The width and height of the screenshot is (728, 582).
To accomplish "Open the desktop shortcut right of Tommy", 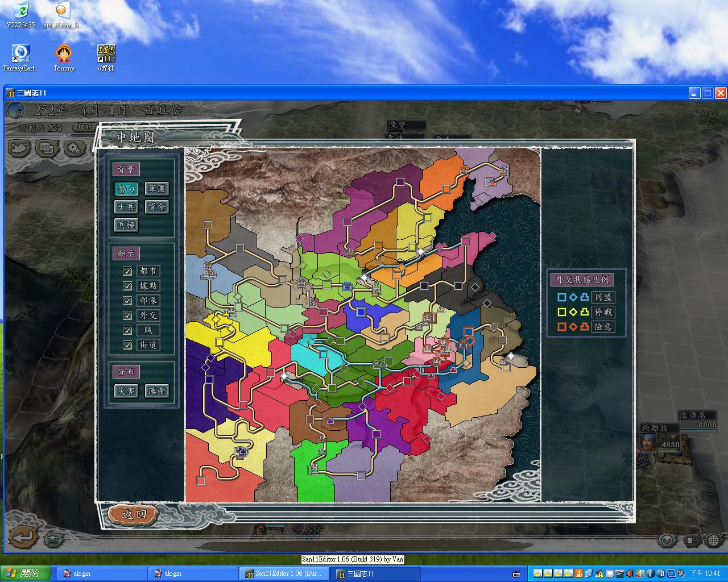I will [x=106, y=58].
